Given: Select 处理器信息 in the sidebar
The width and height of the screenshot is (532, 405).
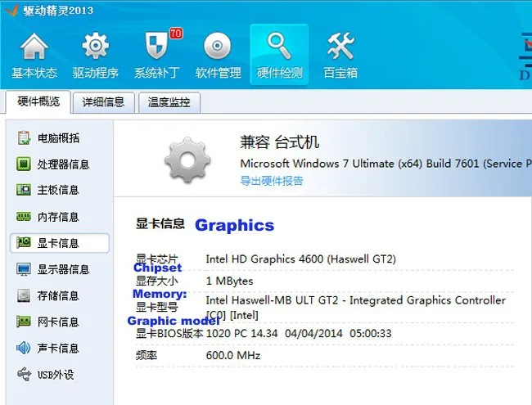Looking at the screenshot, I should pyautogui.click(x=60, y=164).
